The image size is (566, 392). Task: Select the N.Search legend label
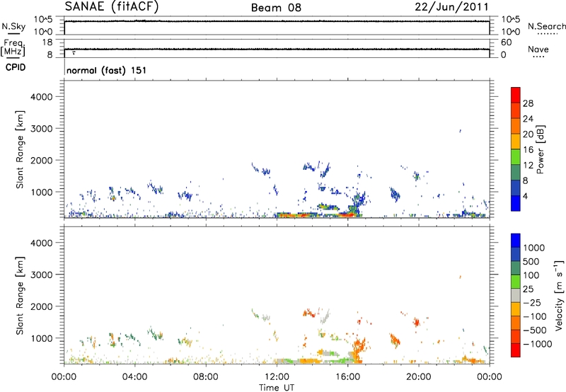coord(546,26)
